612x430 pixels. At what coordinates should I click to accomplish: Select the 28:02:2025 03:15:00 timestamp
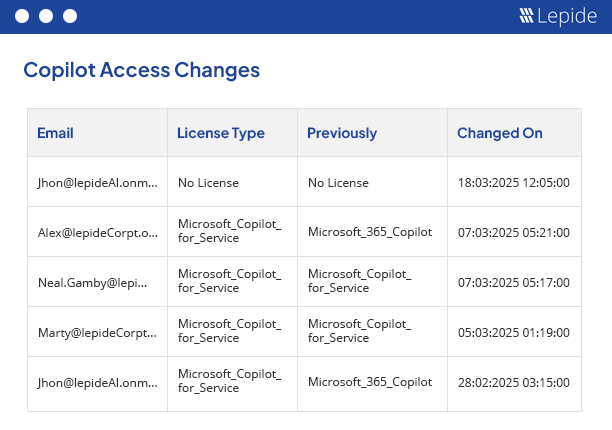coord(513,382)
